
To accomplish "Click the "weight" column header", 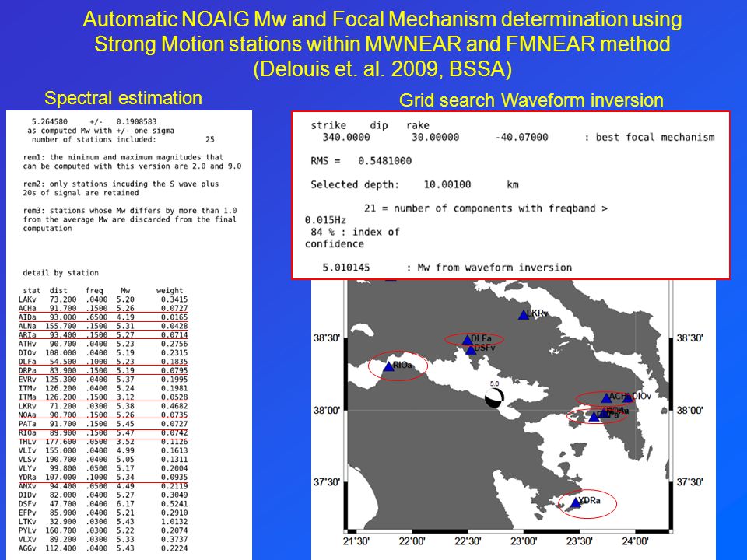I will click(170, 290).
